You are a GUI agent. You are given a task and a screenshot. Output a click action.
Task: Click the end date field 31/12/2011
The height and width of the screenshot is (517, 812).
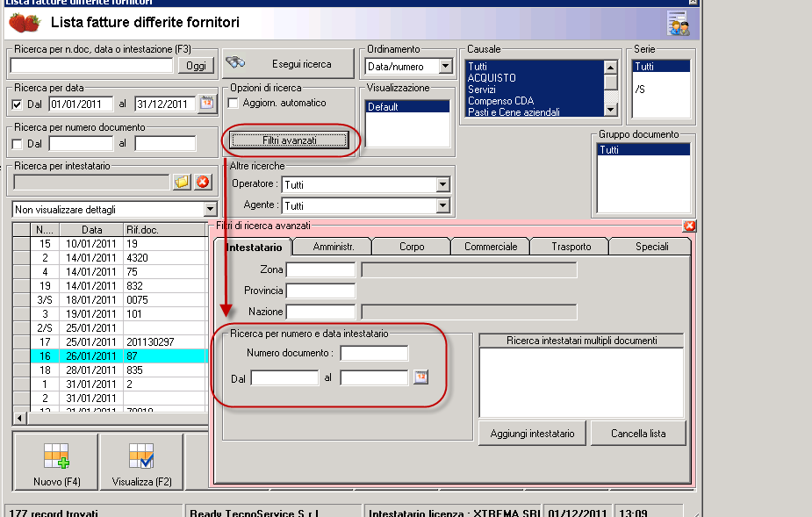point(165,104)
